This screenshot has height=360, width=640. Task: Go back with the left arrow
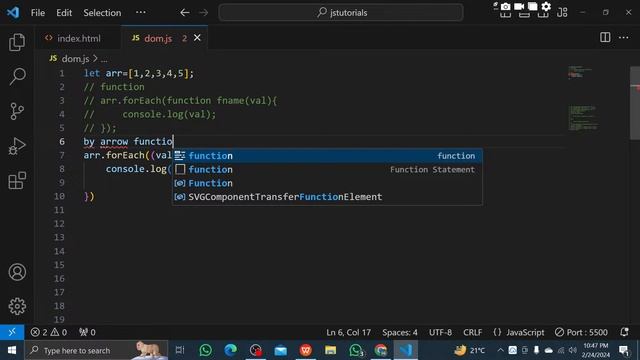click(x=185, y=13)
